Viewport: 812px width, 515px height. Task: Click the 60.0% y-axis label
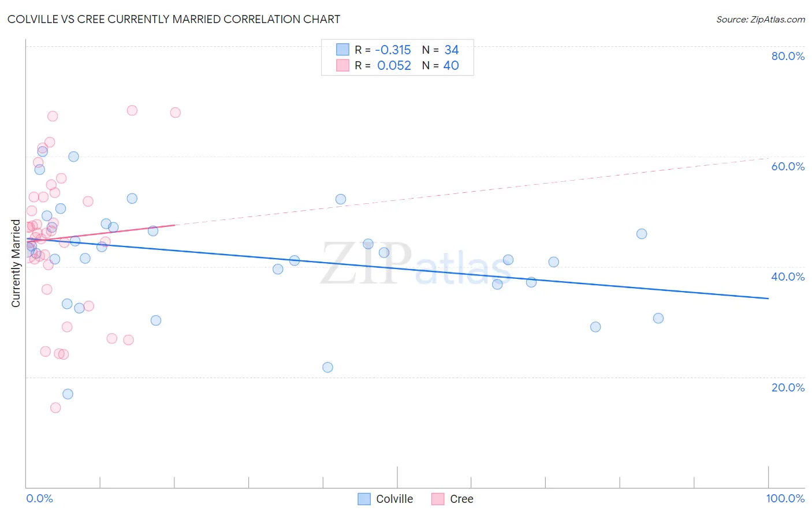click(x=788, y=166)
